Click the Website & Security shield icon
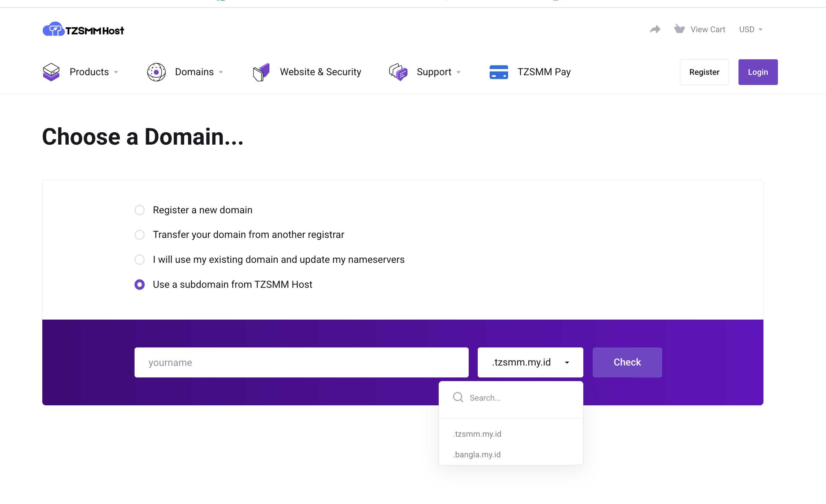Viewport: 826px width, 504px height. pos(261,72)
